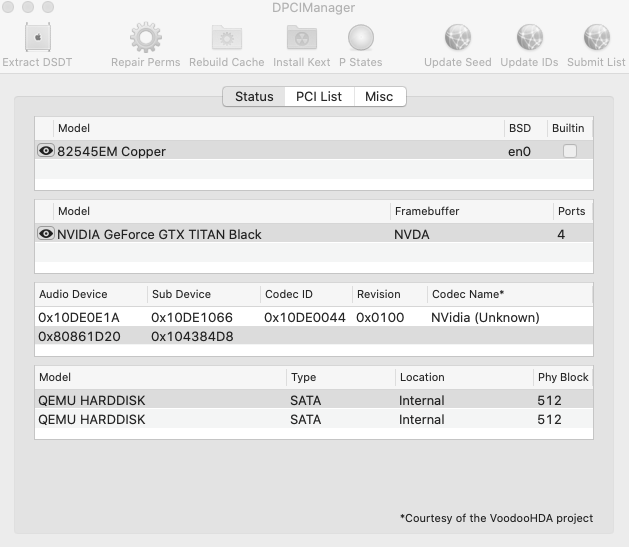Click the first disk's 512 Phy Block value

pyautogui.click(x=549, y=401)
